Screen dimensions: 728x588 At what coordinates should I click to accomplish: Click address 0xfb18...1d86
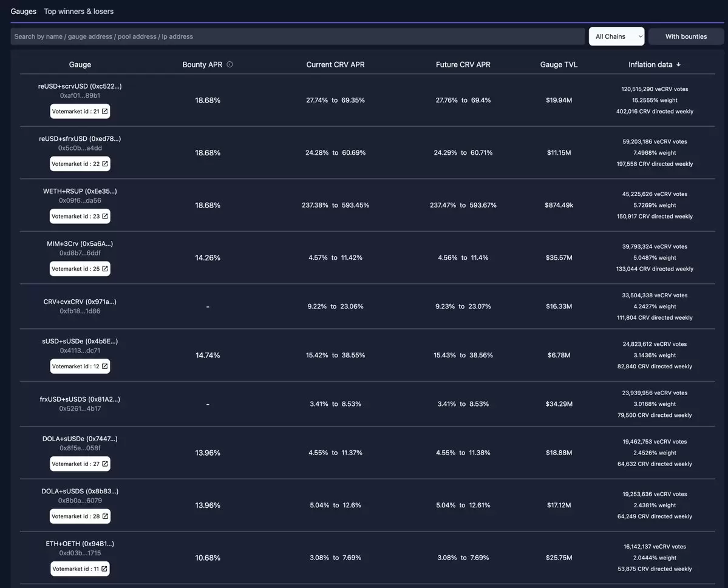[80, 311]
